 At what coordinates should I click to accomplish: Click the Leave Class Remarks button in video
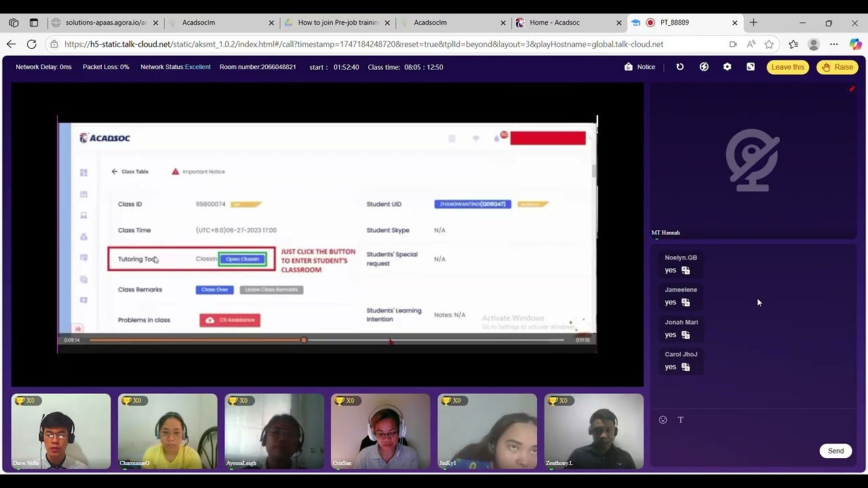coord(271,289)
